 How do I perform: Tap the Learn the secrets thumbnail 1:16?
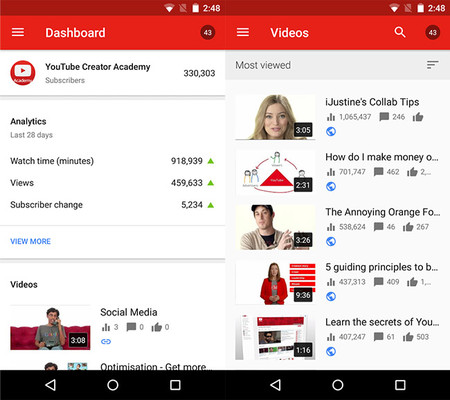point(275,337)
